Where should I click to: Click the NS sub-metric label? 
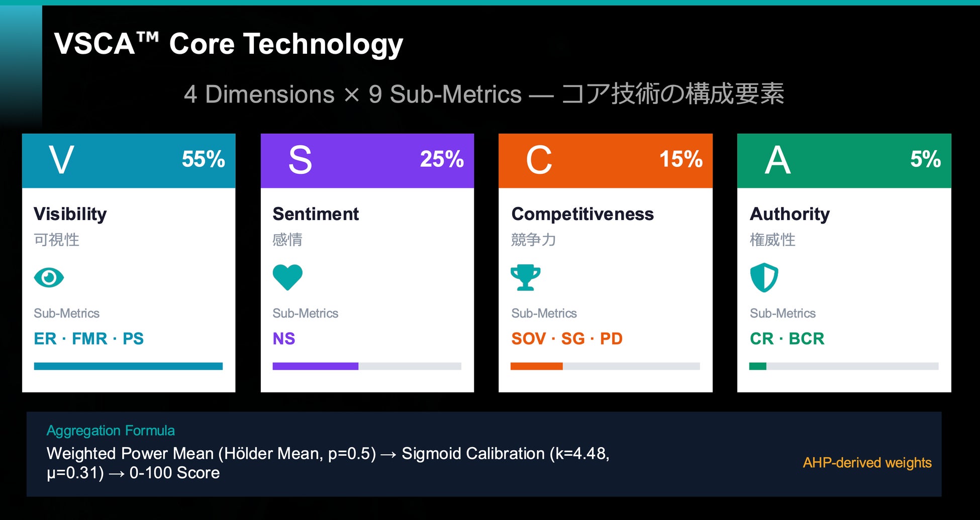pyautogui.click(x=283, y=339)
